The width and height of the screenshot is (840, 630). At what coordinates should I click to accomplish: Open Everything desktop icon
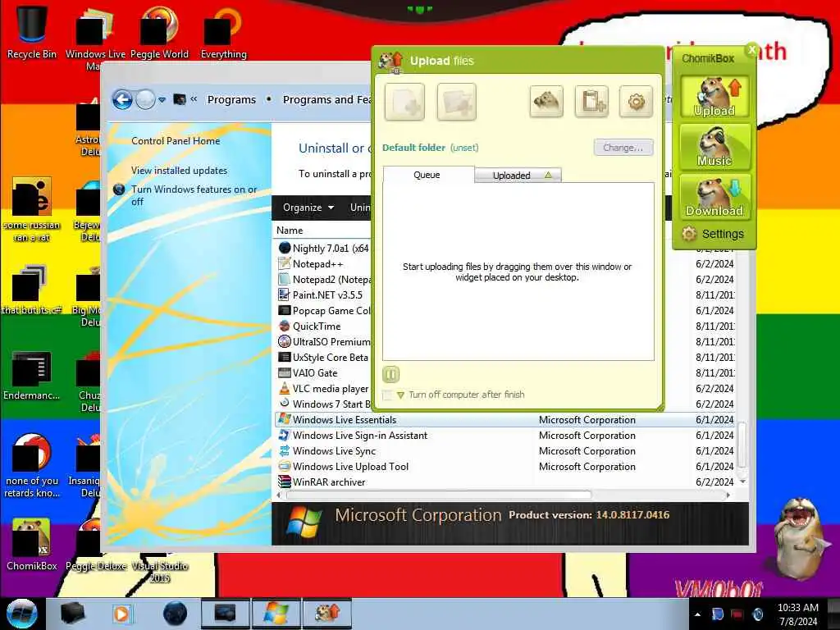click(x=223, y=32)
